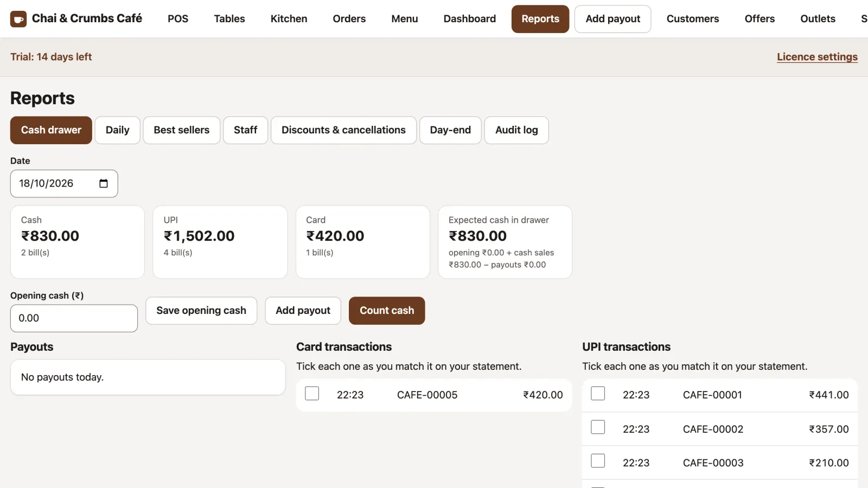Open the Audit log tab

516,130
